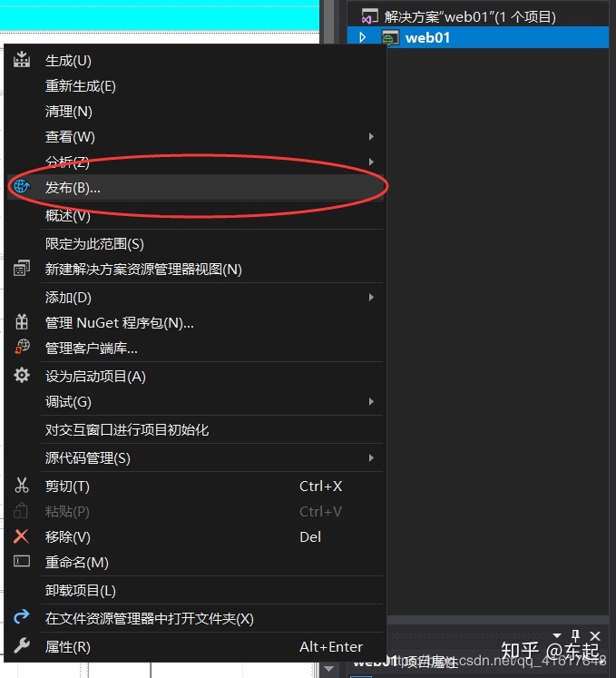The height and width of the screenshot is (678, 616).
Task: Click the solution icon next to 解决方案"web01"
Action: coord(369,16)
